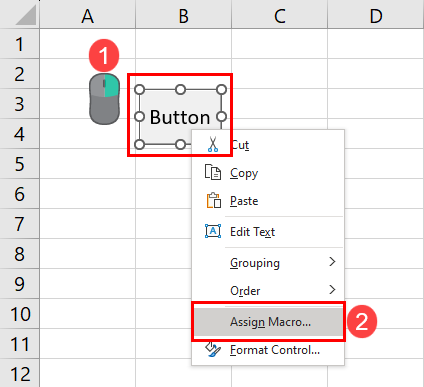The image size is (424, 387).
Task: Click the Button form control
Action: [x=180, y=117]
